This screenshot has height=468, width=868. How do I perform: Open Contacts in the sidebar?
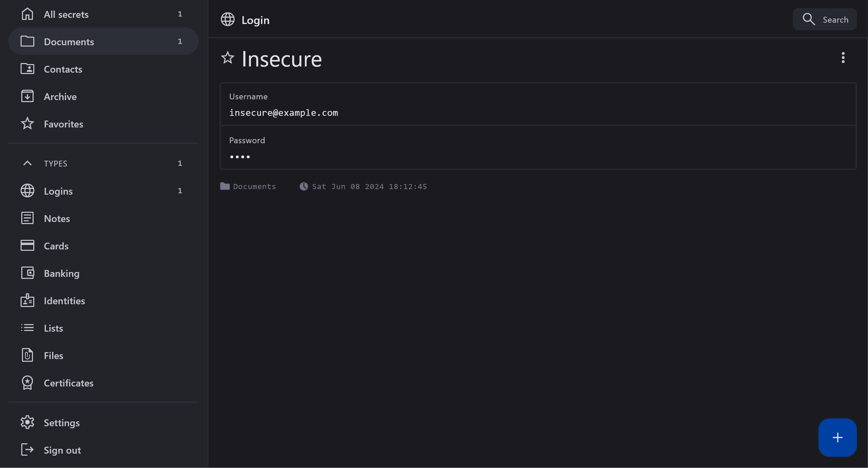pos(63,69)
